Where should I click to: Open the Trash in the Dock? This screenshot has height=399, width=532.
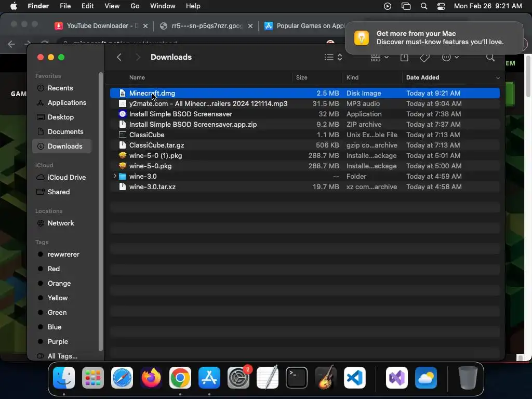pos(468,378)
